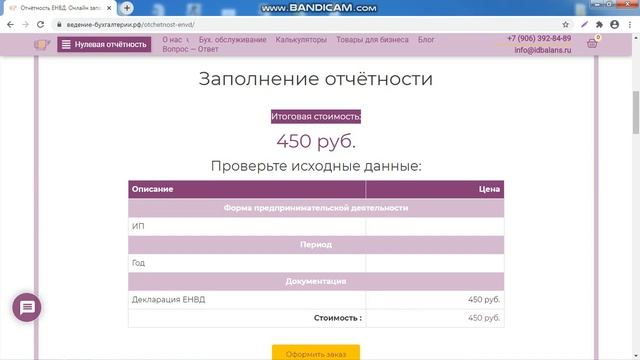Open the Блог menu item

(x=426, y=40)
